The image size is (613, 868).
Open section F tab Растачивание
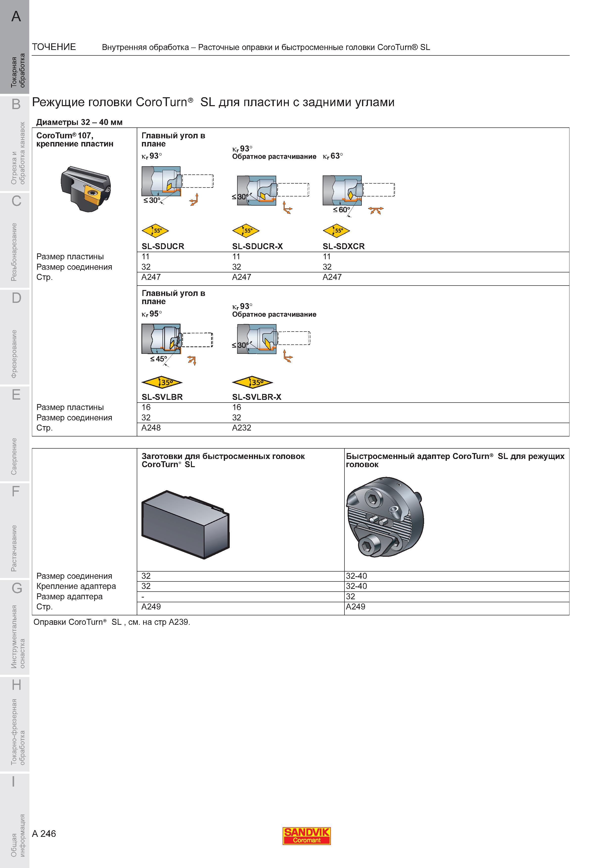pyautogui.click(x=15, y=531)
